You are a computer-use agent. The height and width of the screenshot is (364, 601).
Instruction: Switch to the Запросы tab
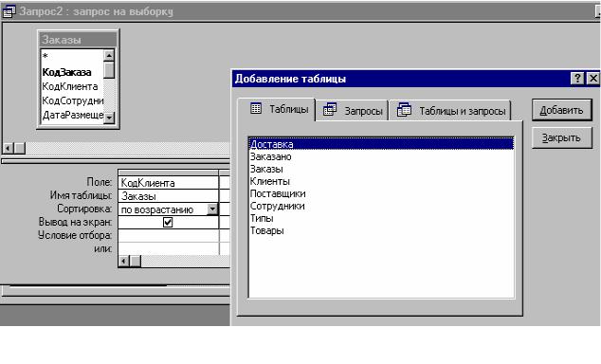click(x=353, y=111)
